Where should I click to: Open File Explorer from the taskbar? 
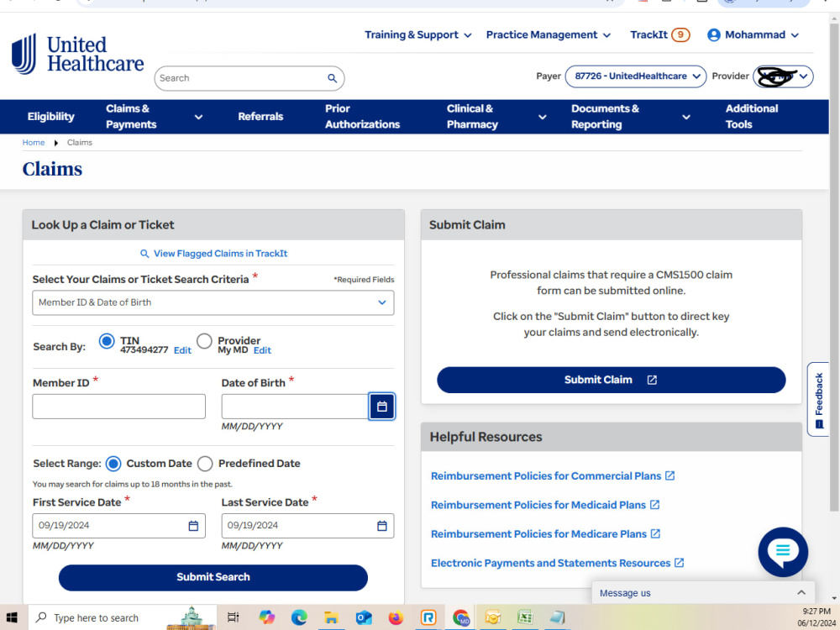click(x=331, y=617)
